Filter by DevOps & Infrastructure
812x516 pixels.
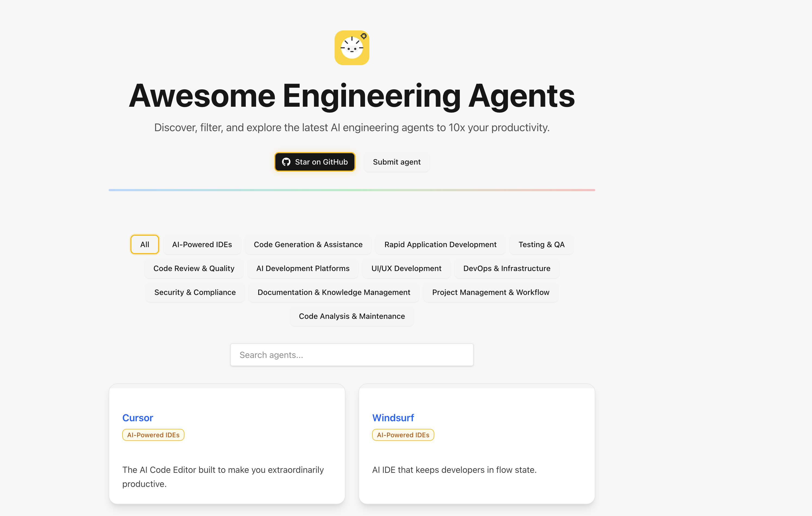(506, 268)
